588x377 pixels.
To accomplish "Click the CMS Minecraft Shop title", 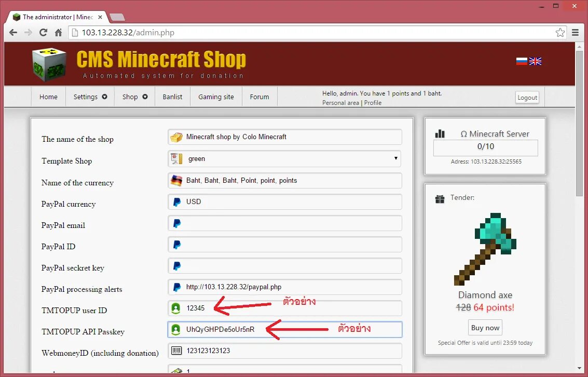I will pos(161,59).
